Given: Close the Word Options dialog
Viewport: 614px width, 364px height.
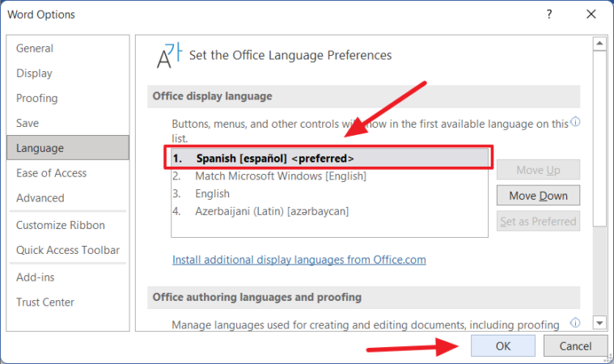Looking at the screenshot, I should (x=591, y=15).
